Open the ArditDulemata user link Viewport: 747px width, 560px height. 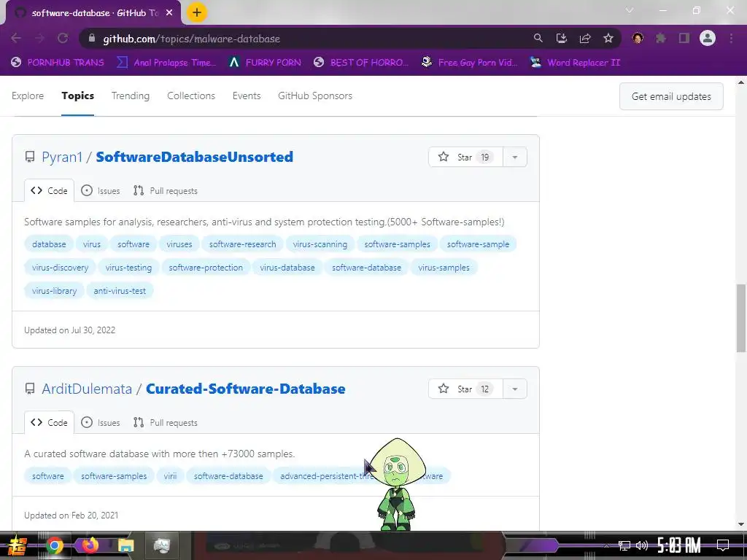click(x=87, y=389)
